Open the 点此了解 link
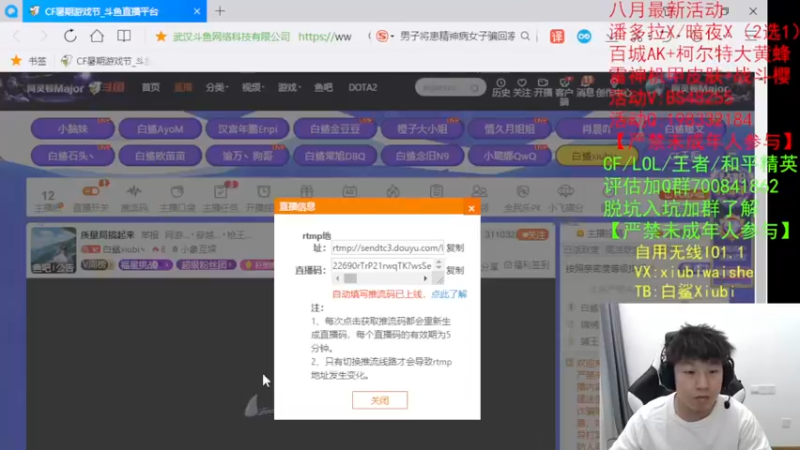800x450 pixels. pos(449,294)
